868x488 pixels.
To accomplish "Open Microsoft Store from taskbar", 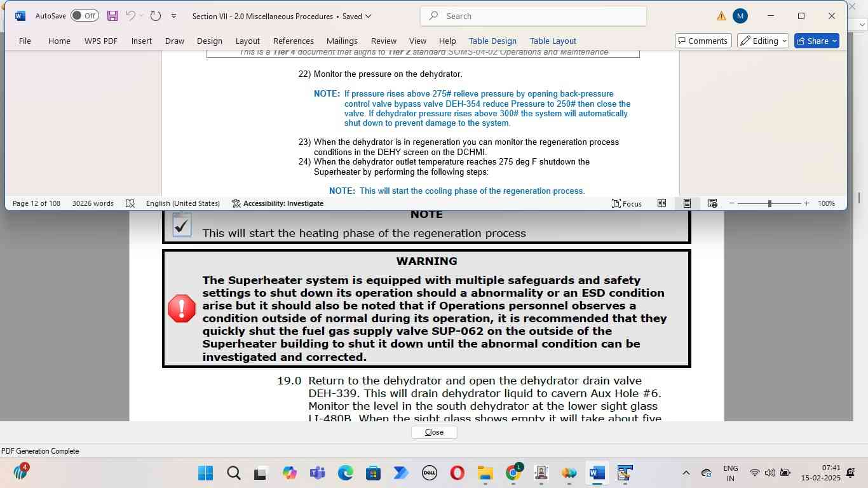I will (373, 473).
